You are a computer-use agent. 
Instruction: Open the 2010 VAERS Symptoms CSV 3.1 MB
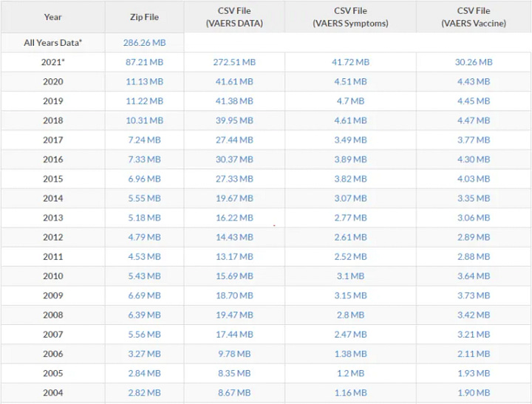pyautogui.click(x=350, y=276)
